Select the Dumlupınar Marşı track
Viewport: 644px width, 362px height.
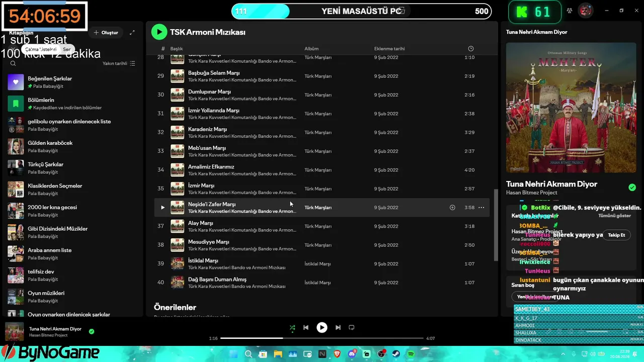pos(321,95)
